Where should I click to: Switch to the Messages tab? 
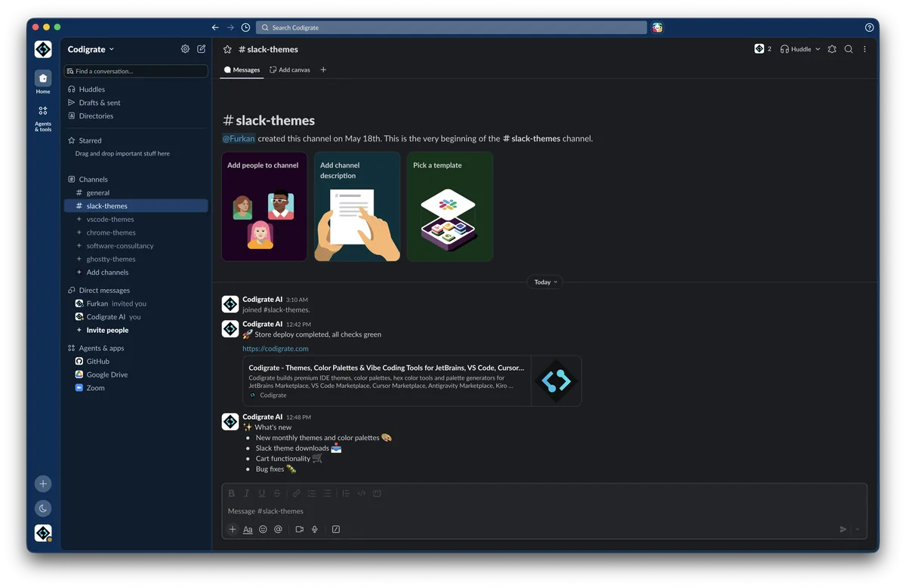[242, 70]
